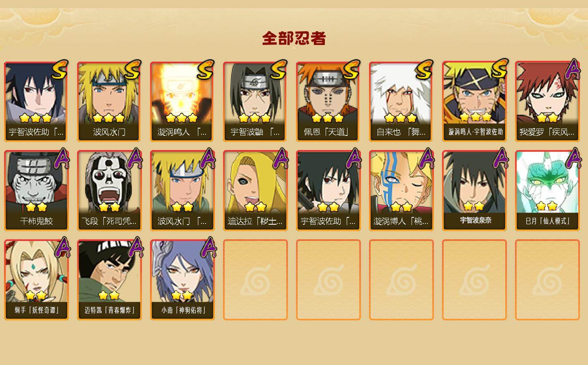Image resolution: width=588 pixels, height=365 pixels.
Task: Select the 迪达拉 blonde ninja portrait
Action: (x=255, y=182)
